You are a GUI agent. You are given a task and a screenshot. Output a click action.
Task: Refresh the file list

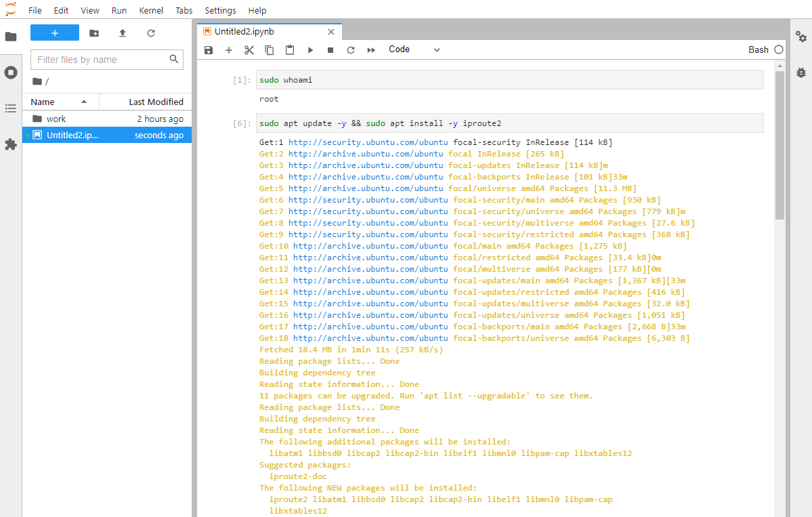(x=151, y=33)
